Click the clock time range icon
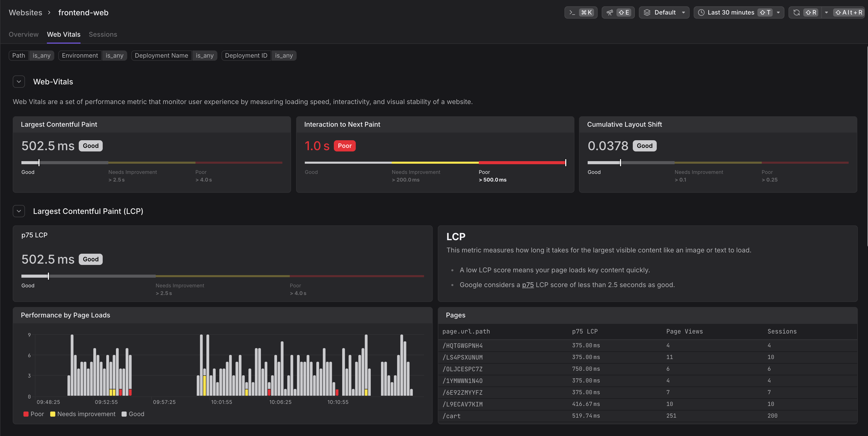This screenshot has width=868, height=436. 701,12
